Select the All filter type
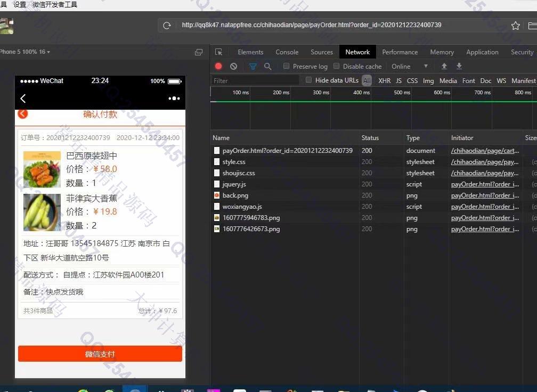Screen dimensions: 537x392 tap(367, 81)
